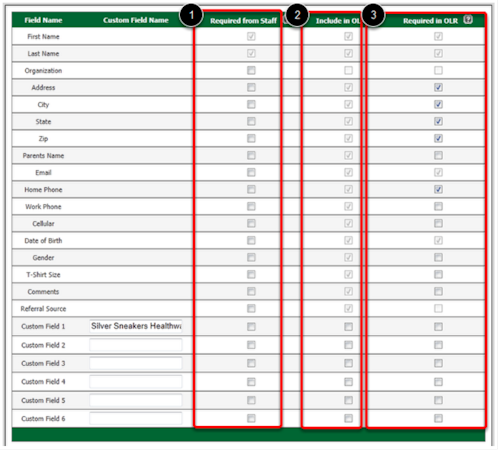Toggle Required from Staff for Date of Birth
Screen dimensions: 499x450
coord(251,240)
